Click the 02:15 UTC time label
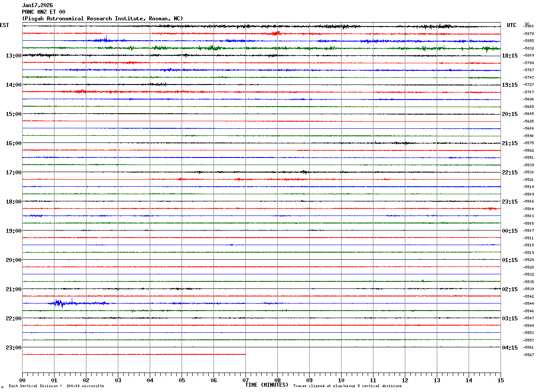The width and height of the screenshot is (536, 392). coord(510,289)
